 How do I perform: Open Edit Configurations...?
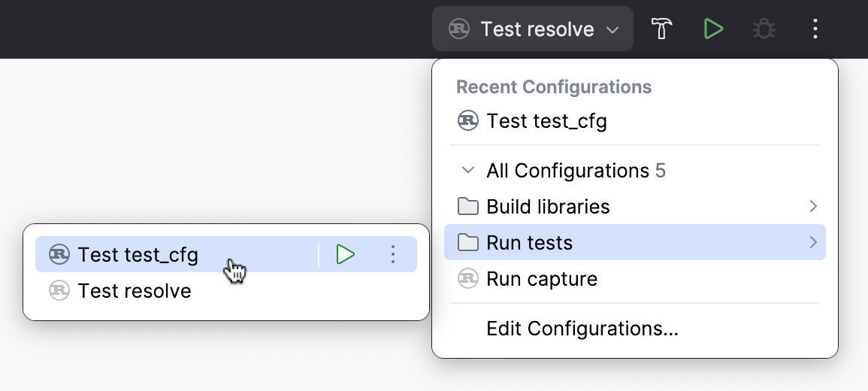582,329
